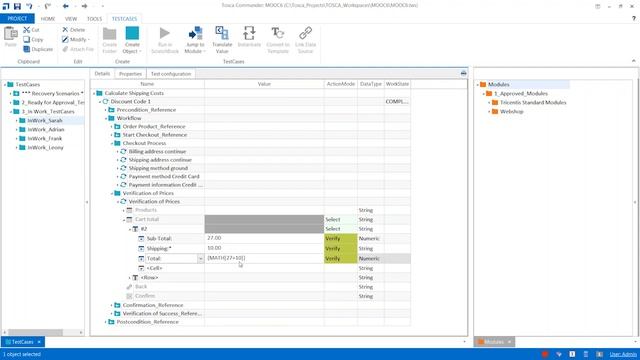This screenshot has height=360, width=640.
Task: Click Verify ActionMode in Sub-Total row
Action: [340, 238]
